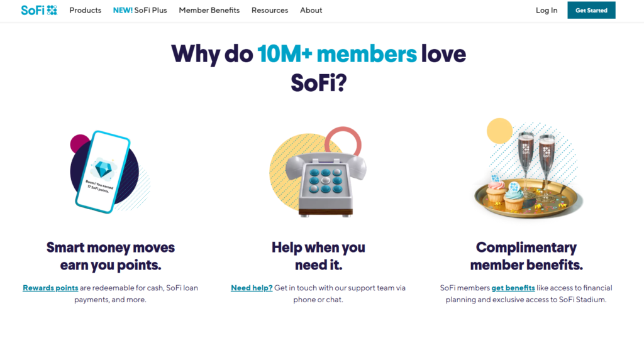The width and height of the screenshot is (644, 343).
Task: Click the 'Complimentary member benefits' heading
Action: click(x=526, y=256)
